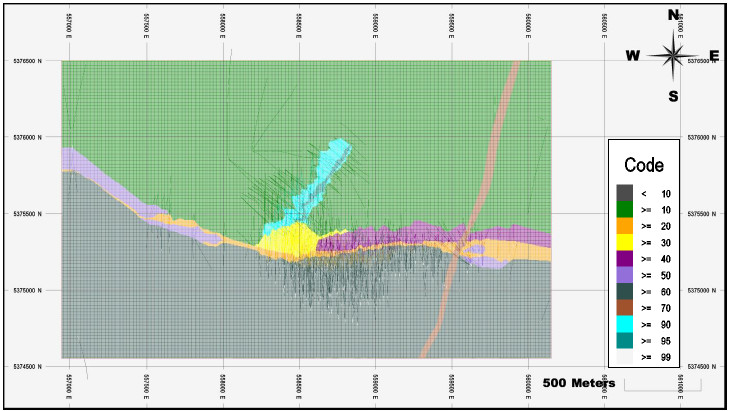
Task: Click the W letter beside the compass
Action: point(632,56)
